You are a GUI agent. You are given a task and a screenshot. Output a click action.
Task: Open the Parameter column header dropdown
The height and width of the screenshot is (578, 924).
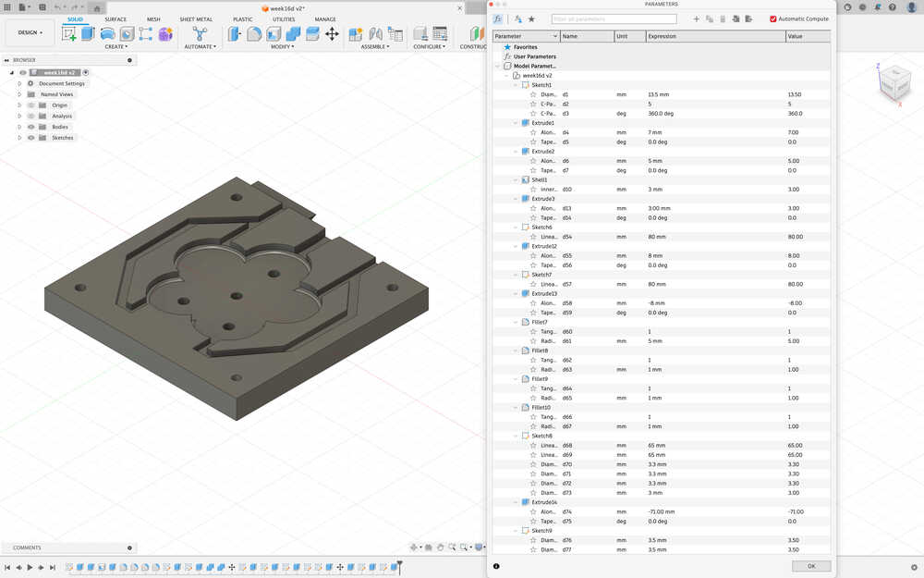555,36
